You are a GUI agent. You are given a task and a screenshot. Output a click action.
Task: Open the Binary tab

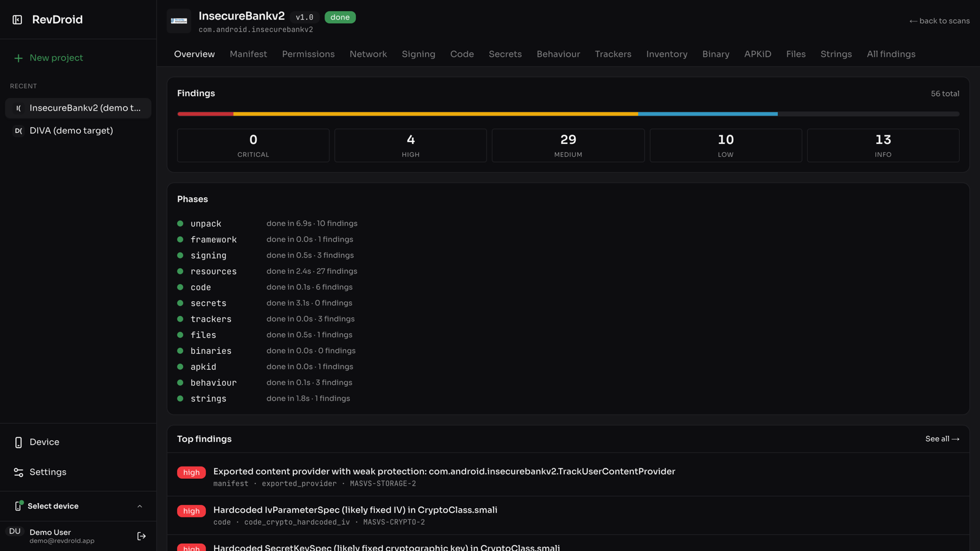pos(715,54)
